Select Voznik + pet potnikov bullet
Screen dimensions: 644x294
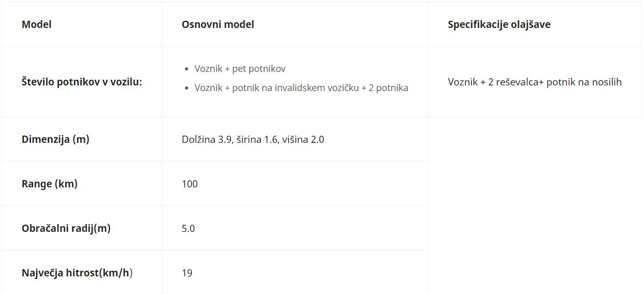240,69
